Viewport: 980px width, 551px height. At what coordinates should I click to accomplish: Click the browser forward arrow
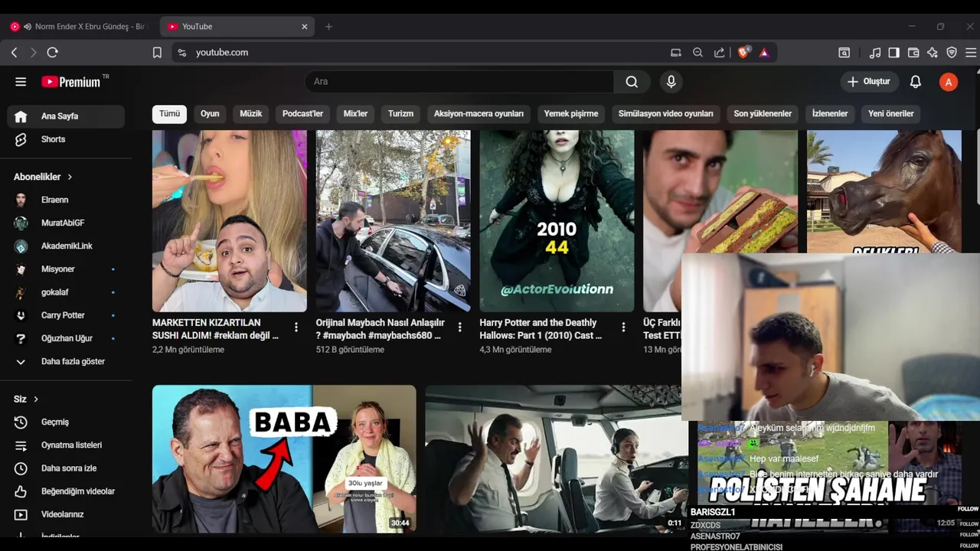(33, 53)
